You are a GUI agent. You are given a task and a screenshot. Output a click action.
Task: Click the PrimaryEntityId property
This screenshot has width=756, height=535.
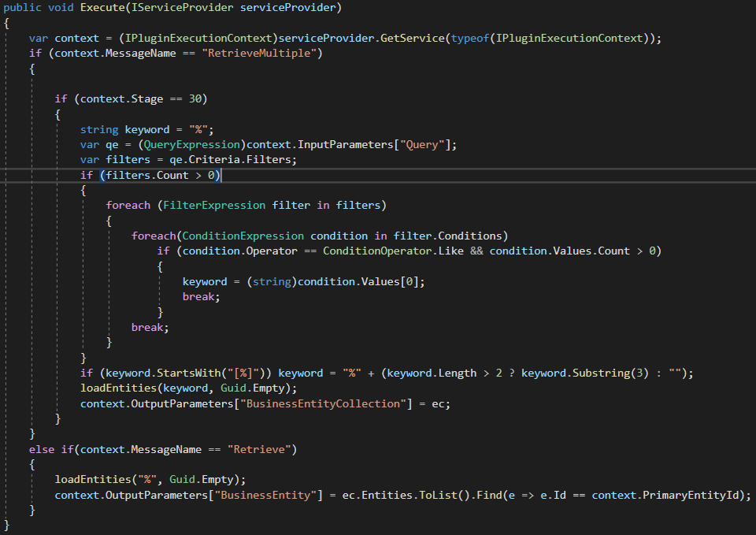tap(691, 496)
